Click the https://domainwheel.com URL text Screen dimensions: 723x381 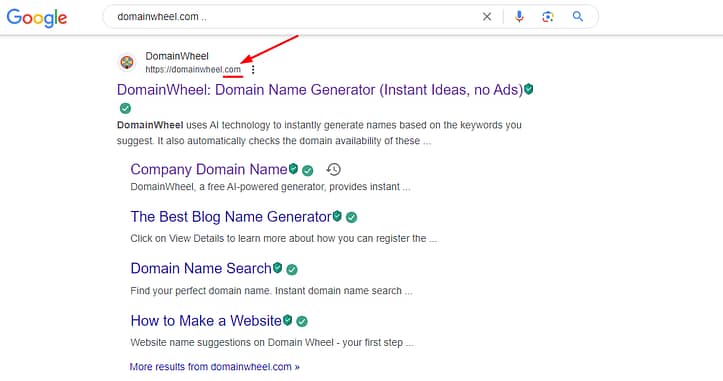(193, 70)
